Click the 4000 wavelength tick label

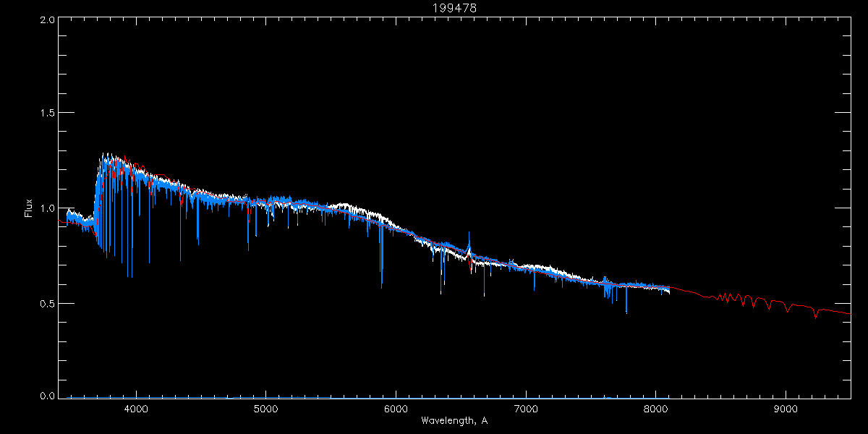pyautogui.click(x=136, y=408)
